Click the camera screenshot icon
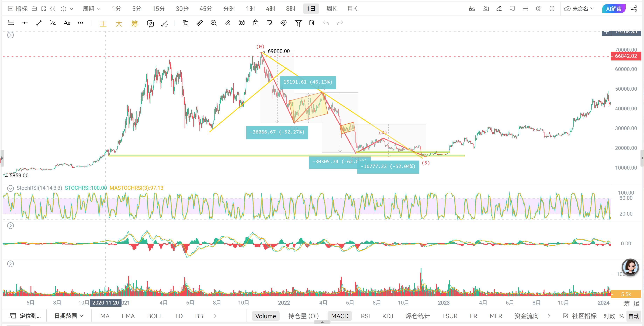 pyautogui.click(x=486, y=9)
